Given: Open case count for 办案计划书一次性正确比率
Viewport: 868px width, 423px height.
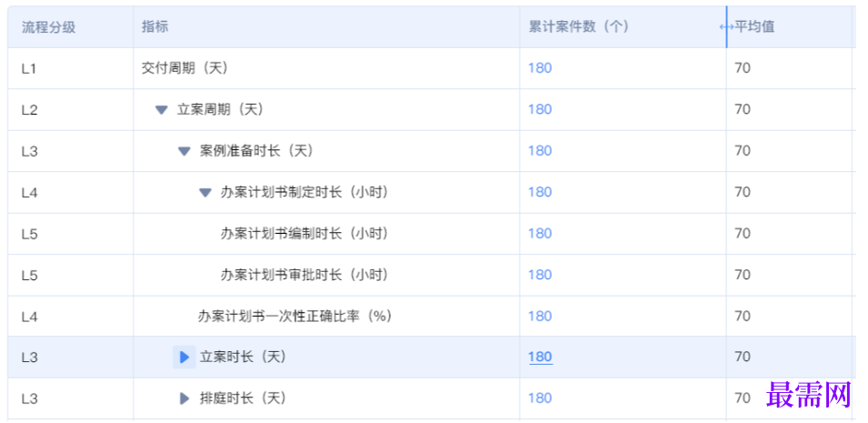Looking at the screenshot, I should (x=540, y=317).
